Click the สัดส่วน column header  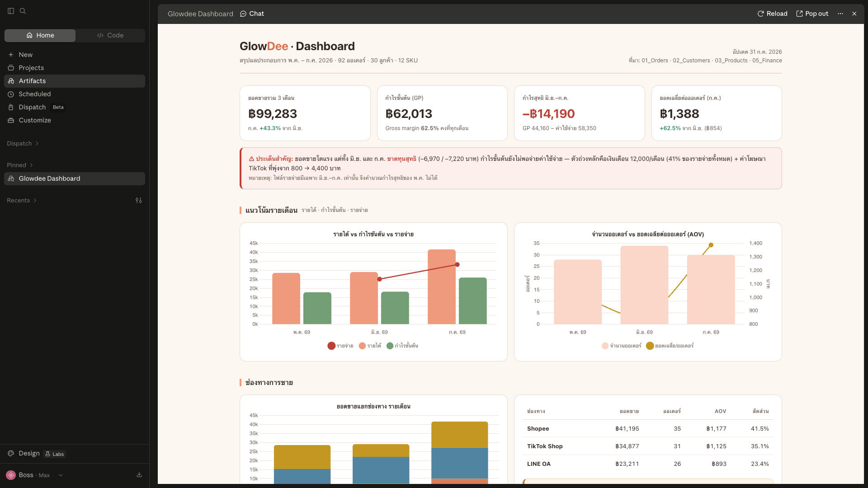(x=760, y=412)
